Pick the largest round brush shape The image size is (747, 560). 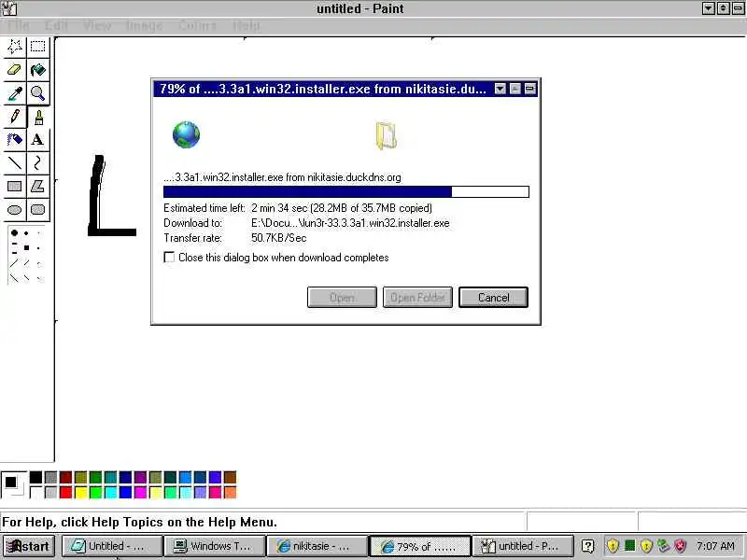click(14, 232)
